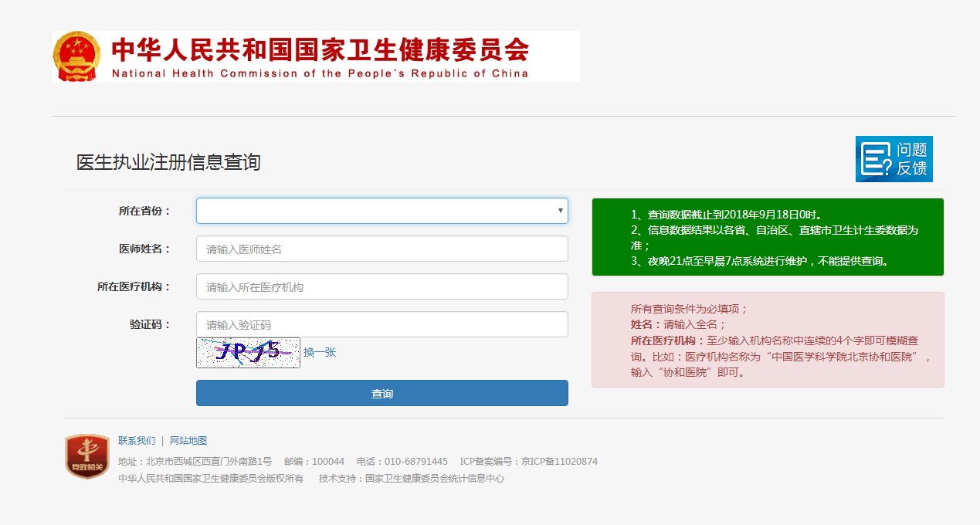Click the 验证码 captcha input field
Viewport: 980px width, 525px height.
(x=381, y=323)
